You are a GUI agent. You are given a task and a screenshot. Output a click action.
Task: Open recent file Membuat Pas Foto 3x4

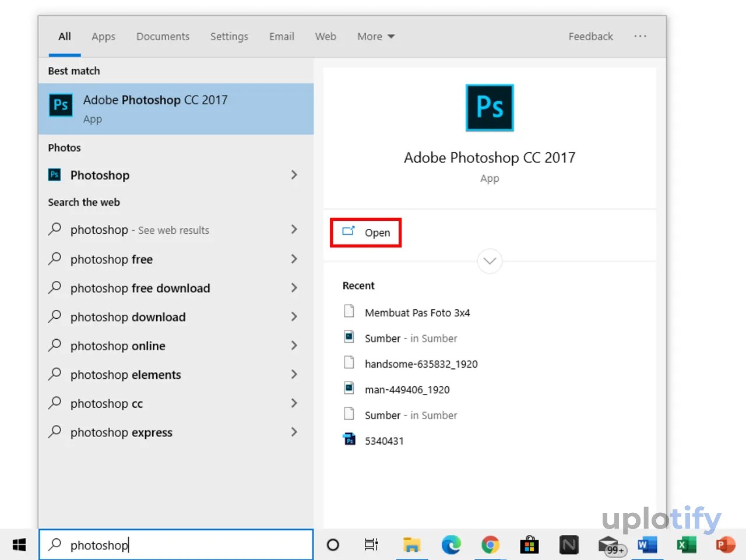tap(417, 313)
